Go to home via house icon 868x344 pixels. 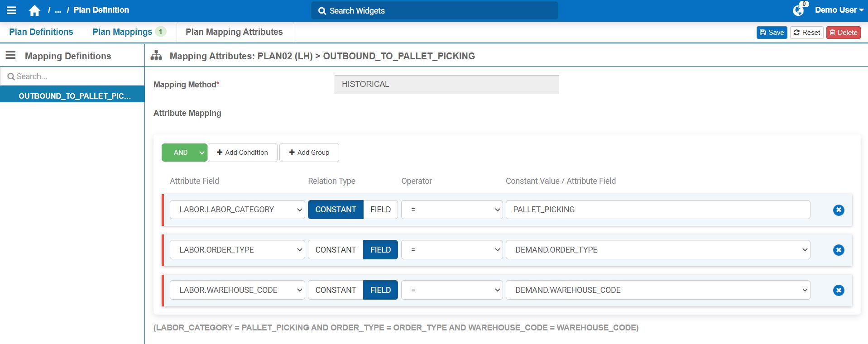click(34, 10)
